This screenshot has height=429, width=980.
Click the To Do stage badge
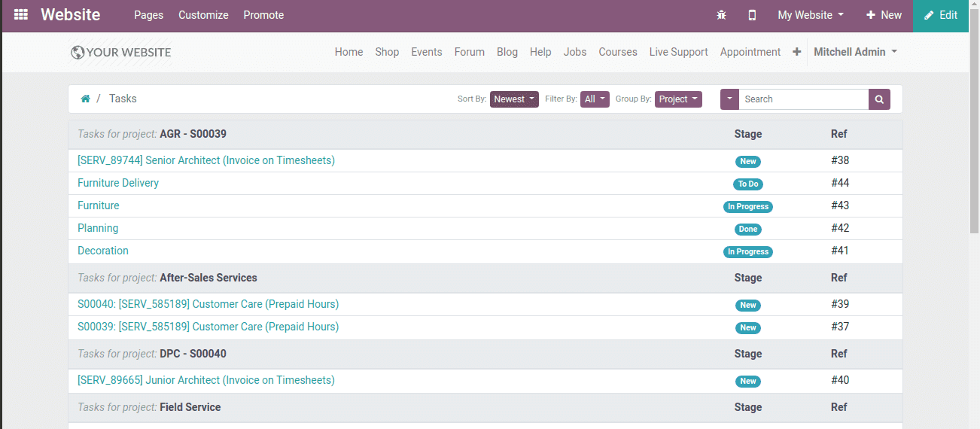(x=748, y=184)
